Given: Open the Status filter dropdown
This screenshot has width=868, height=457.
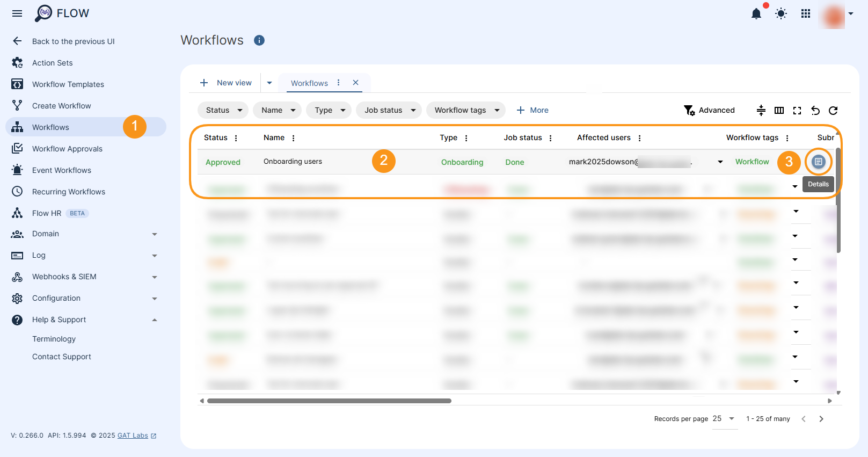Looking at the screenshot, I should coord(223,110).
